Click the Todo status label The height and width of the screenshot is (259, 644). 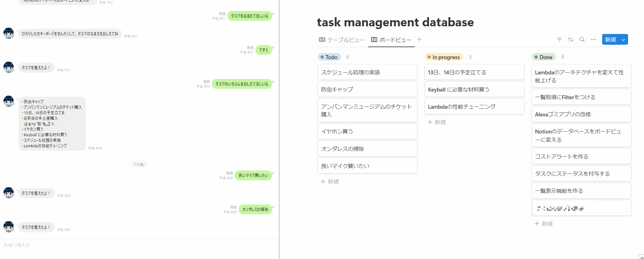[x=329, y=57]
